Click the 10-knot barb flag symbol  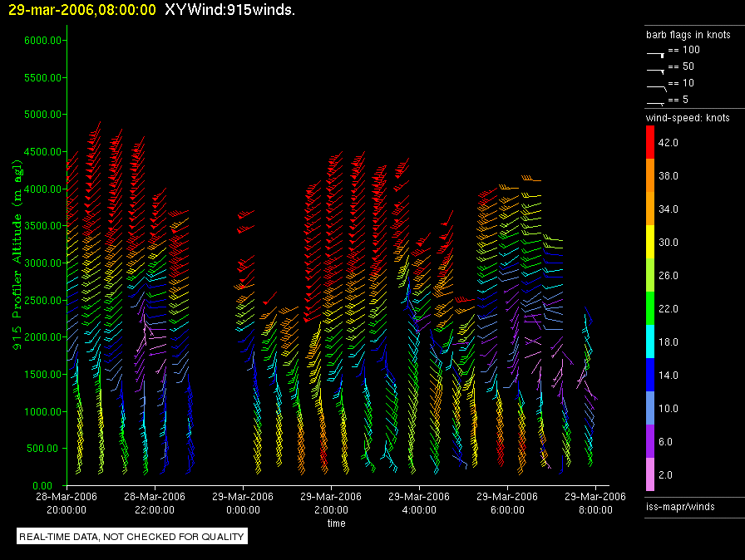655,86
